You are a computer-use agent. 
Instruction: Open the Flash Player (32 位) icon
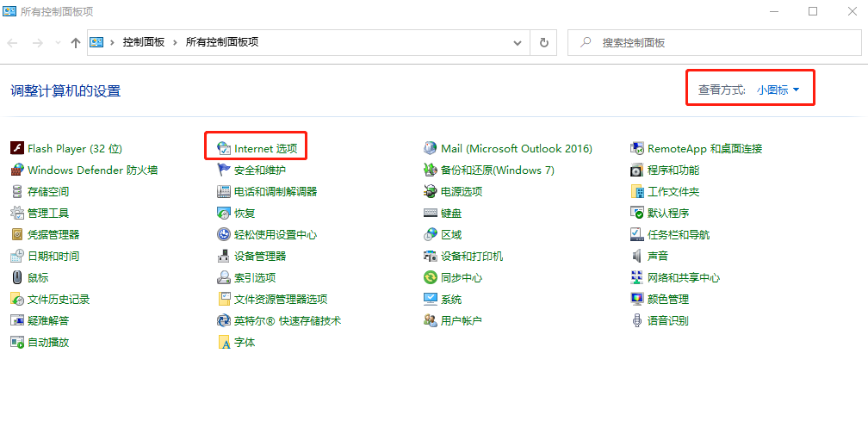coord(16,148)
